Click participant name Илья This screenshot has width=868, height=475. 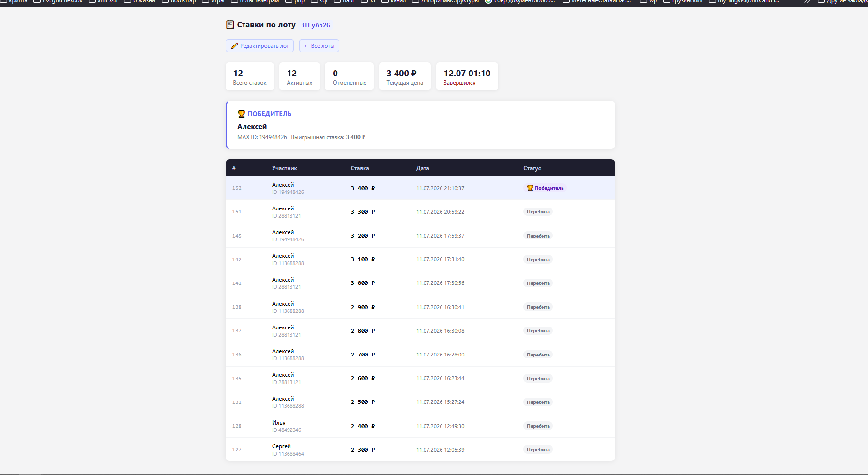pos(279,423)
